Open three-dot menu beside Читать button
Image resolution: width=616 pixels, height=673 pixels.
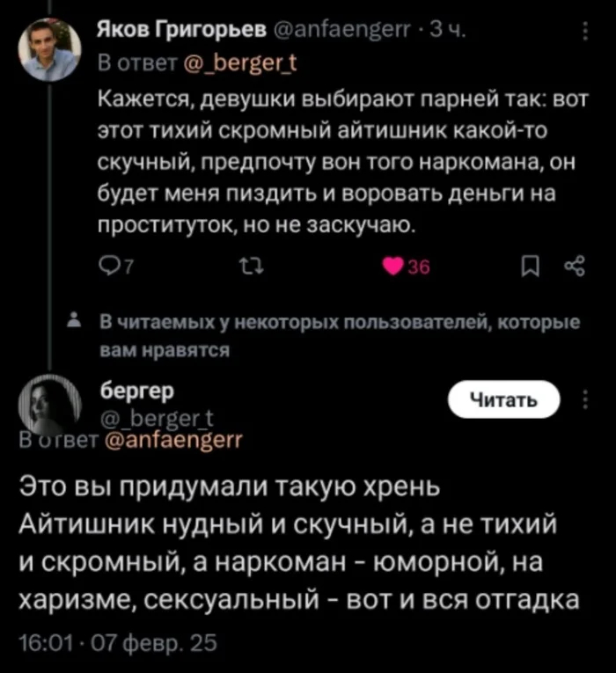click(586, 400)
